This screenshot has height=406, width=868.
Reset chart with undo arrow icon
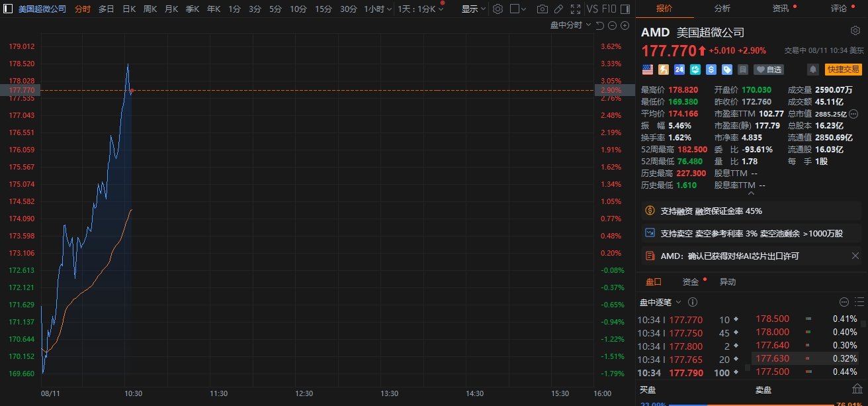pos(599,25)
